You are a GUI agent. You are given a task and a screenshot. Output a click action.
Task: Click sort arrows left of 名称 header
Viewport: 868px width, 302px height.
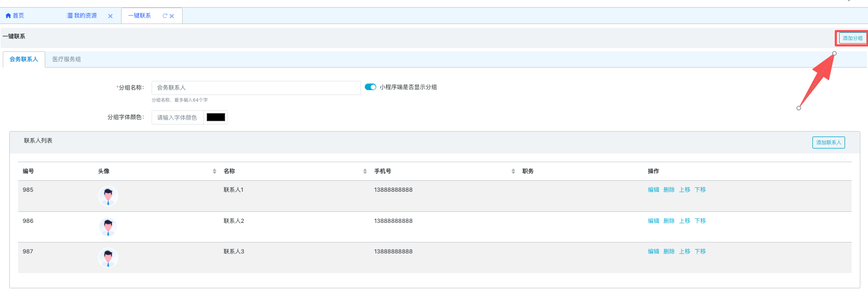(214, 171)
